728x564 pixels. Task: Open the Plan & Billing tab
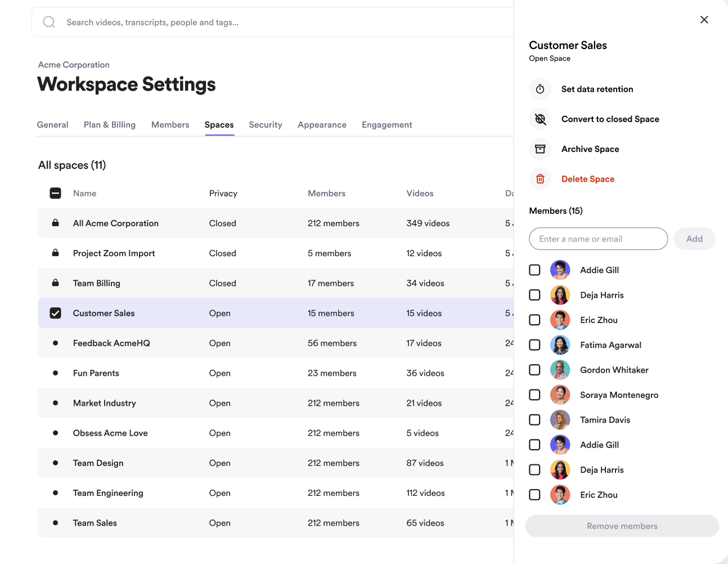(110, 125)
